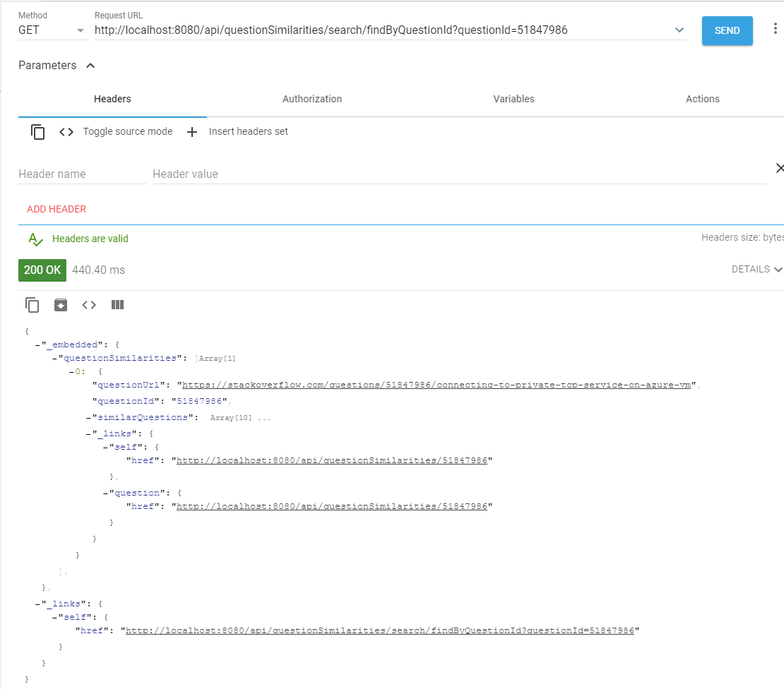Screen dimensions: 784x689
Task: Click ADD HEADER to add a header
Action: point(57,209)
